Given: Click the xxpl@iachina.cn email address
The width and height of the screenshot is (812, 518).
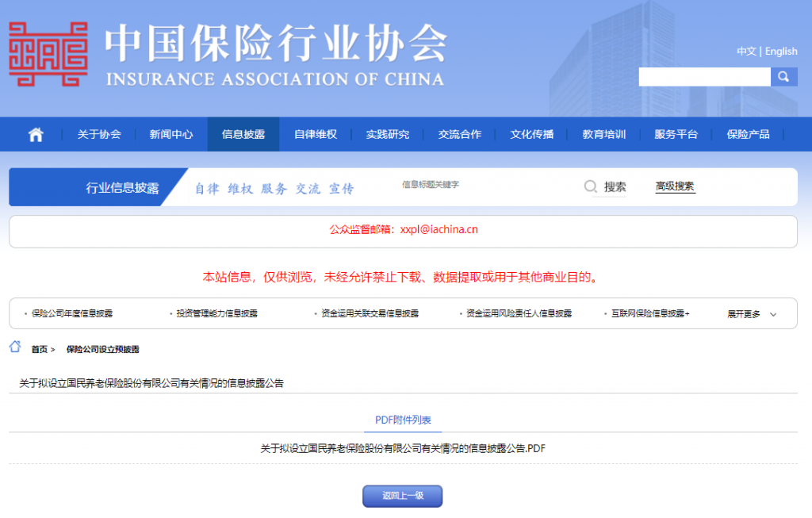Looking at the screenshot, I should pos(439,229).
